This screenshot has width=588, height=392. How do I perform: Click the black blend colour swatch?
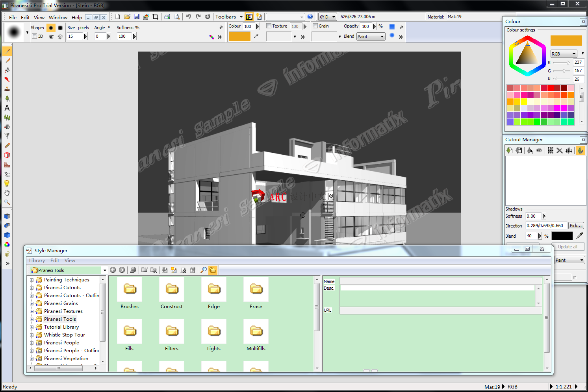pos(562,236)
